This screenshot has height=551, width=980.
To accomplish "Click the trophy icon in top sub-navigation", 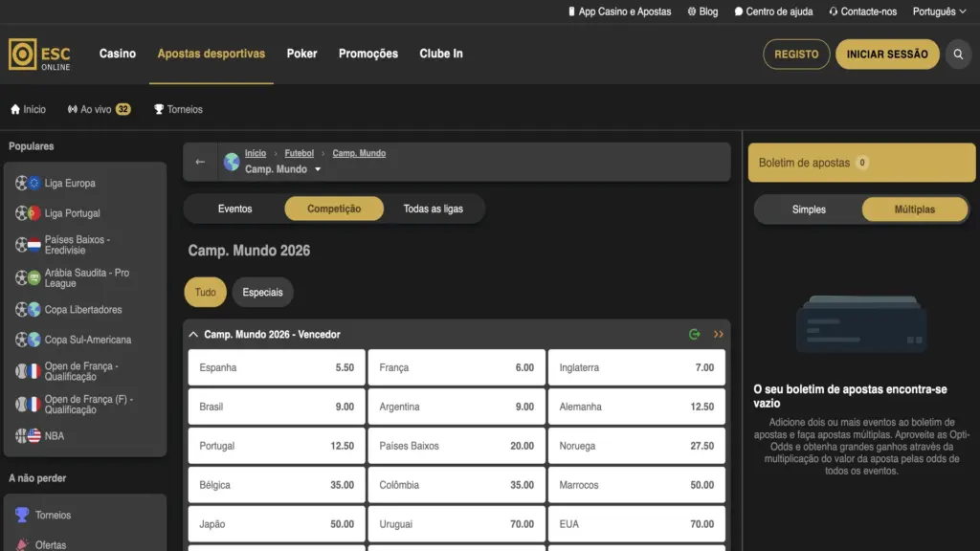I will 159,109.
